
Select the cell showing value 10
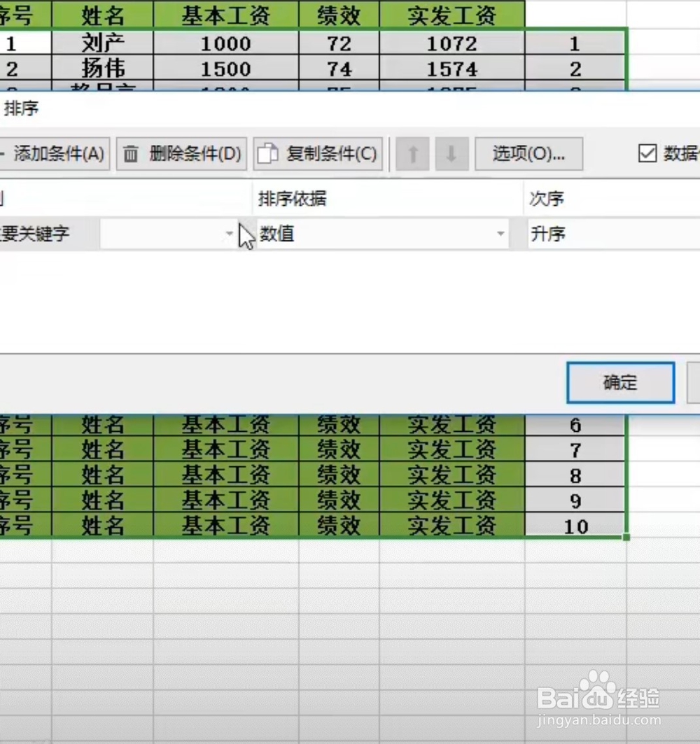[x=575, y=526]
